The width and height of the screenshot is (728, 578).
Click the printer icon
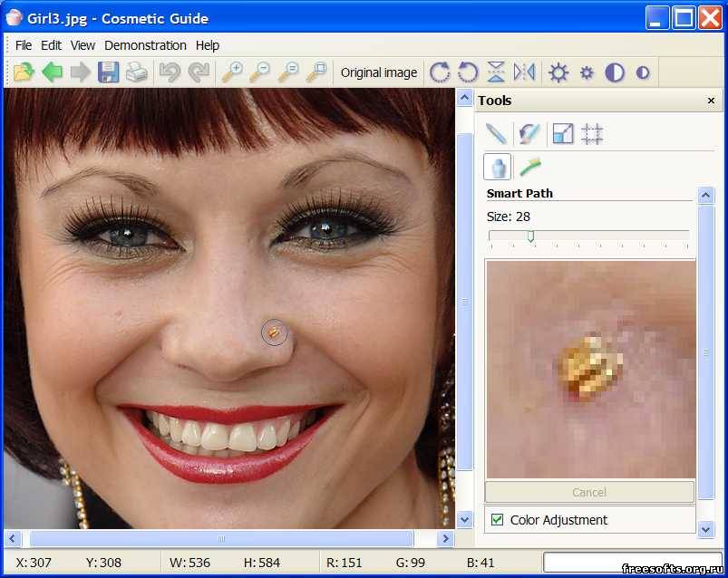[137, 72]
